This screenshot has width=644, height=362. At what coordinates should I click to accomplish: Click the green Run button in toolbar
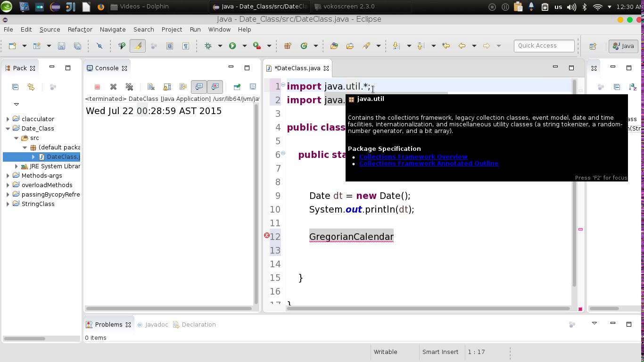(232, 46)
